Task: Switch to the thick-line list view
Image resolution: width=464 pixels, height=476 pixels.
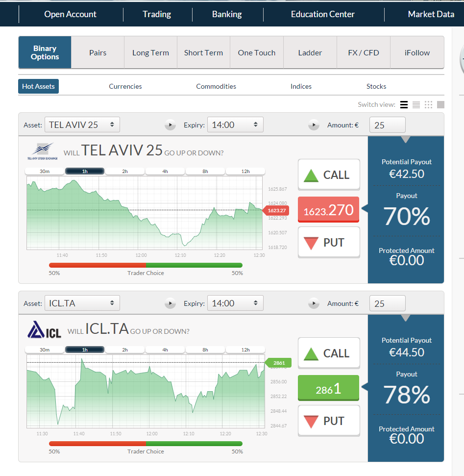Action: coord(404,105)
